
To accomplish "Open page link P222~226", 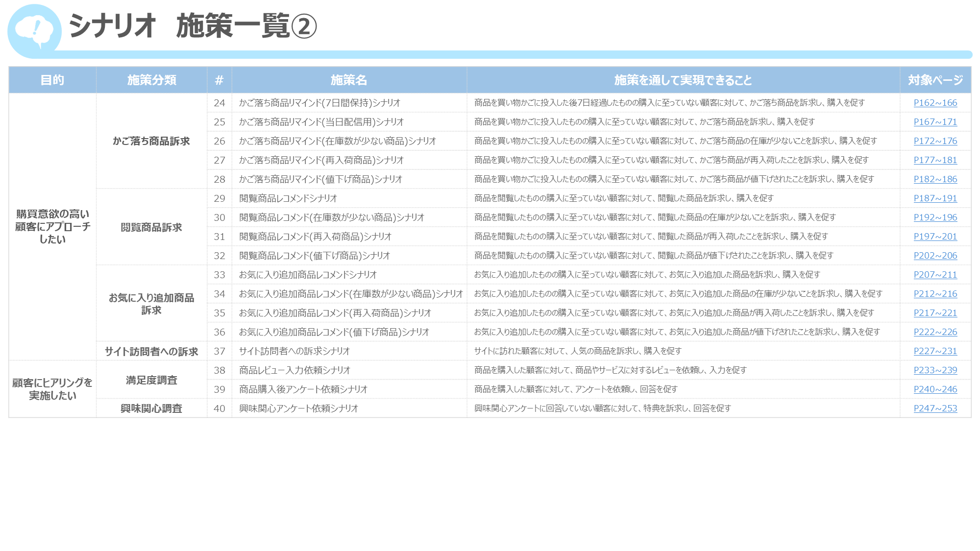I will 935,332.
